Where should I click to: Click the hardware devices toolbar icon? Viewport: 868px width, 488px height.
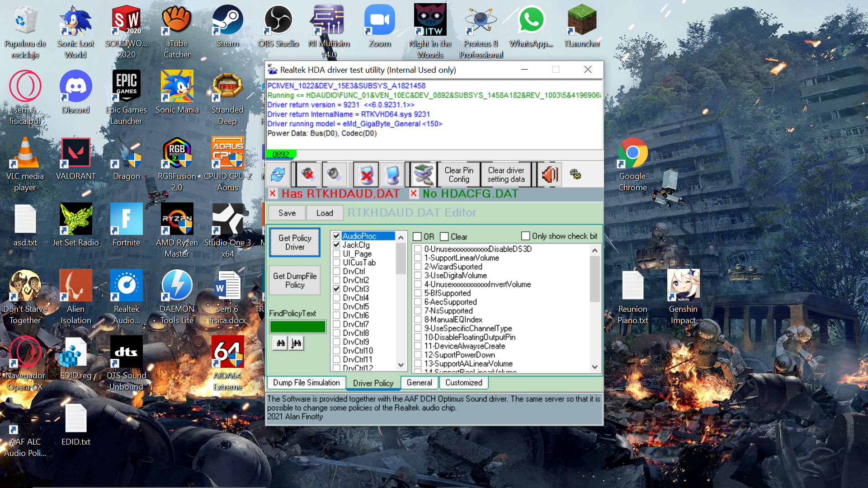(424, 174)
